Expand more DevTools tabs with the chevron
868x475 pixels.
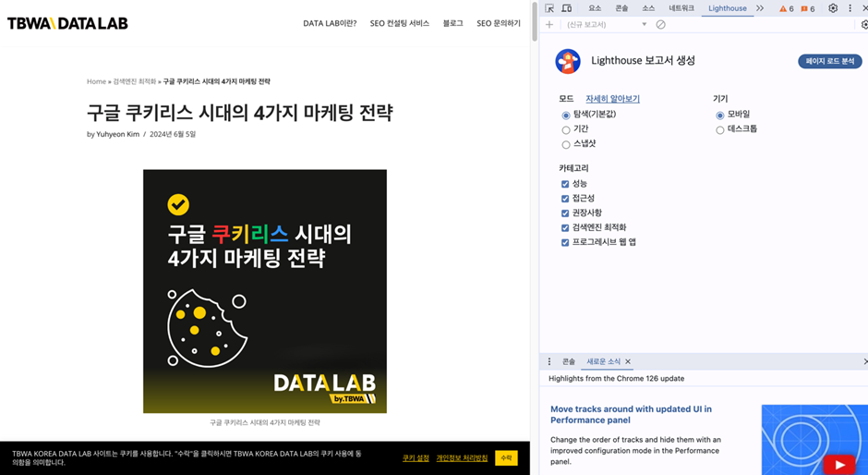pos(760,8)
